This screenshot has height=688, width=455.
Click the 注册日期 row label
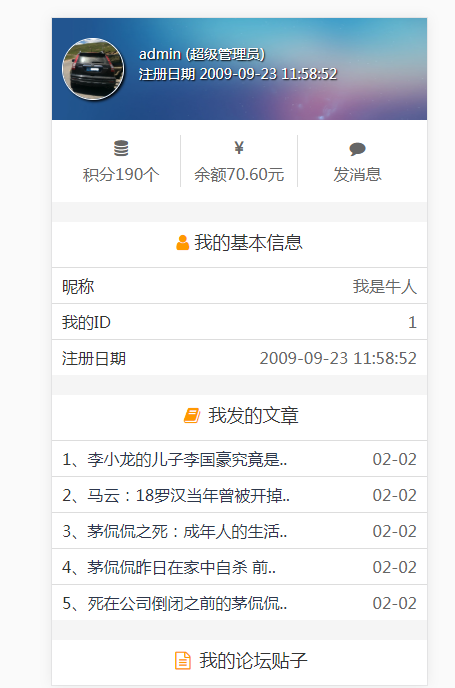(x=94, y=358)
